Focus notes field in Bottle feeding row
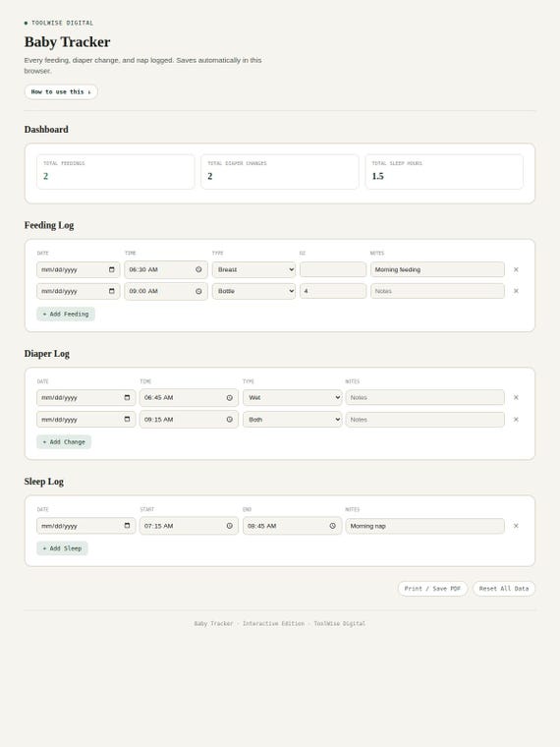 click(437, 291)
